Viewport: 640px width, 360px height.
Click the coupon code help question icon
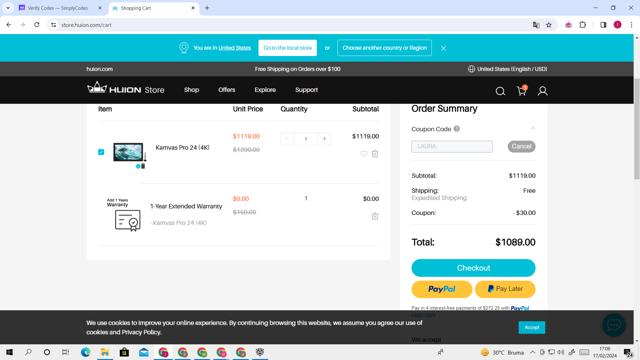(x=457, y=129)
